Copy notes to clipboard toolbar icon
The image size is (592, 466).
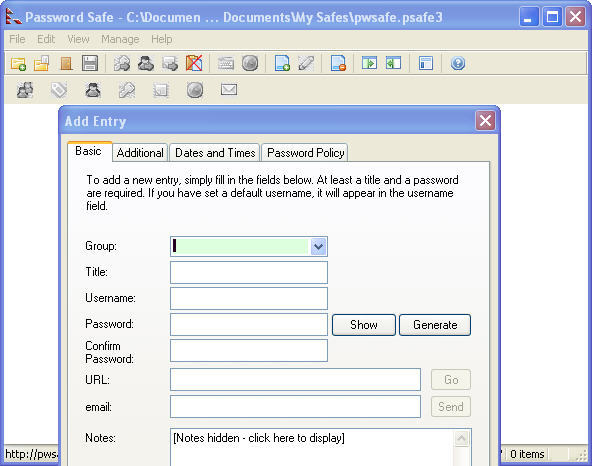pyautogui.click(x=170, y=63)
